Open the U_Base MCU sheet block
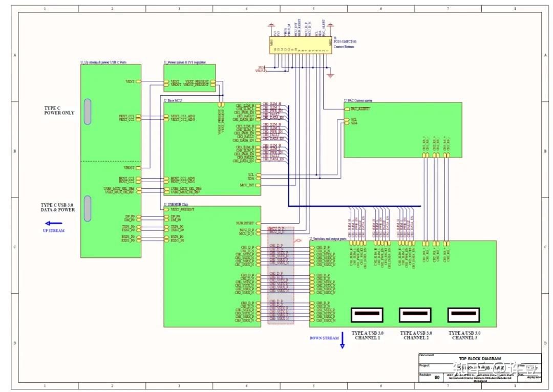Image resolution: width=553 pixels, height=392 pixels. point(212,149)
